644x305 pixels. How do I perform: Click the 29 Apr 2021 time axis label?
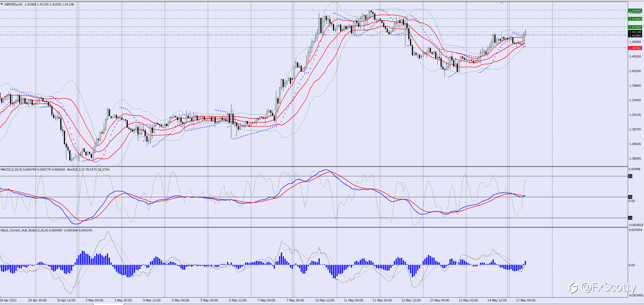(8, 300)
